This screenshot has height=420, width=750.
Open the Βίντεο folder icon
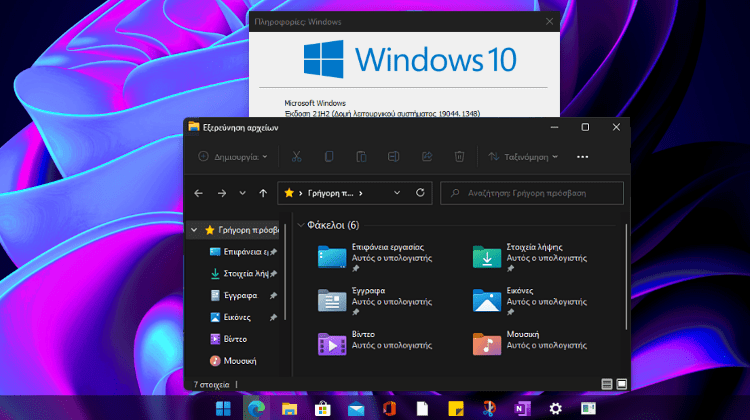pyautogui.click(x=332, y=344)
